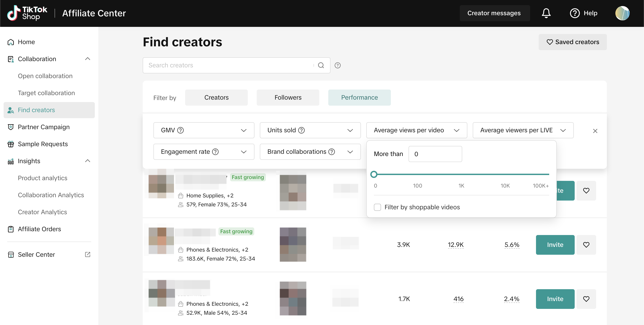Enable Filter by shoppable videos checkbox

coord(377,207)
